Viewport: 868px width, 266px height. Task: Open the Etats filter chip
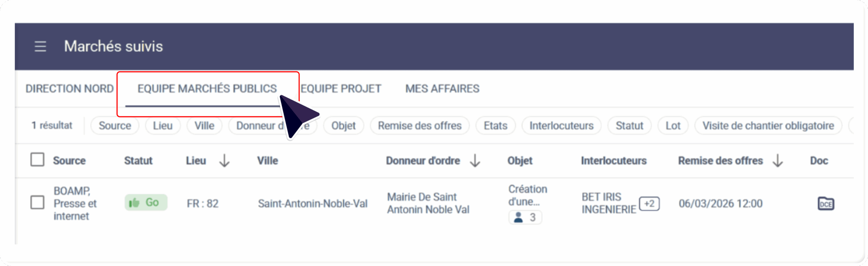pyautogui.click(x=495, y=126)
